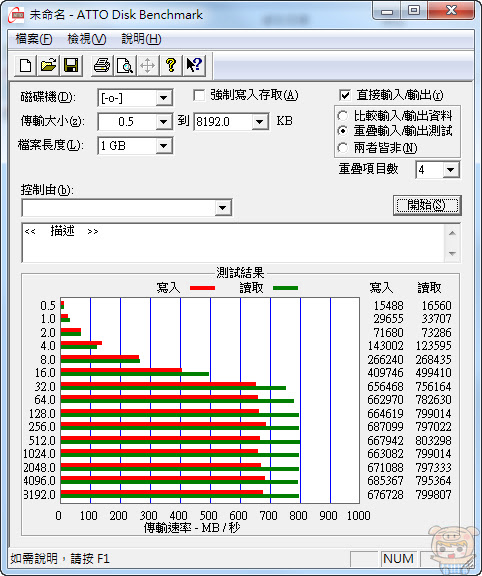Click the Open folder toolbar icon

click(x=48, y=65)
